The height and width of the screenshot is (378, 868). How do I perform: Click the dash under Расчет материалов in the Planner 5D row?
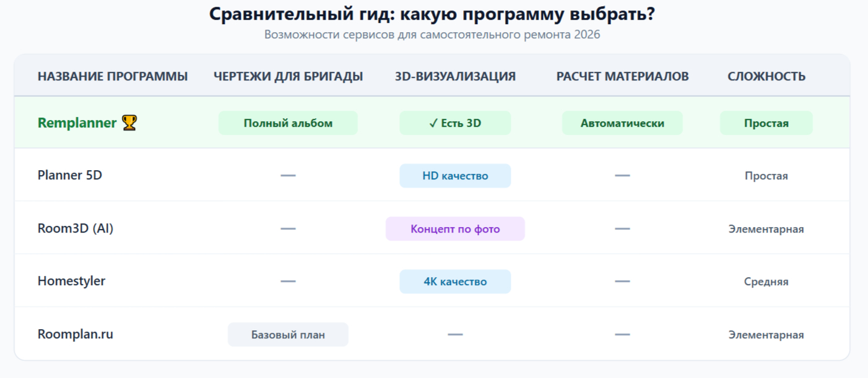[622, 176]
